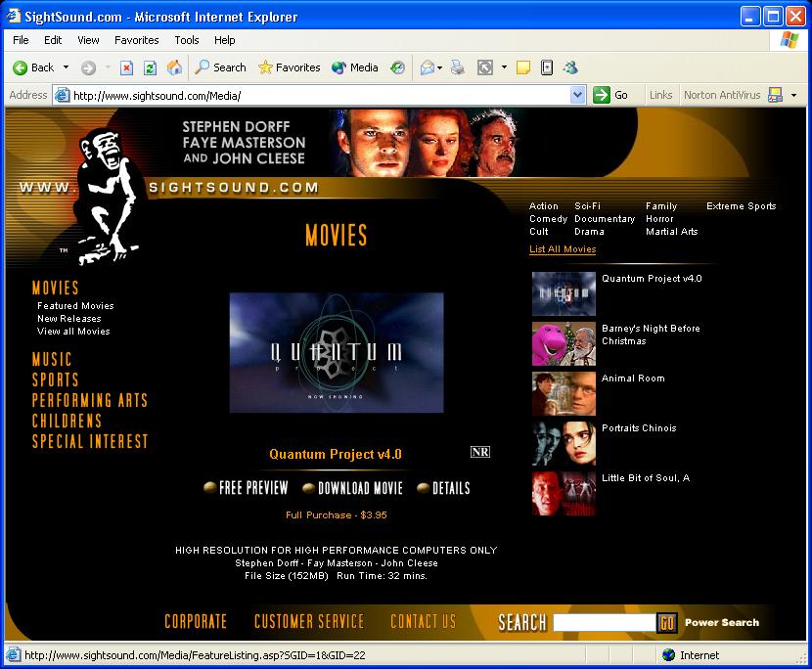Expand the Mail button dropdown arrow
The width and height of the screenshot is (812, 669).
click(x=439, y=67)
